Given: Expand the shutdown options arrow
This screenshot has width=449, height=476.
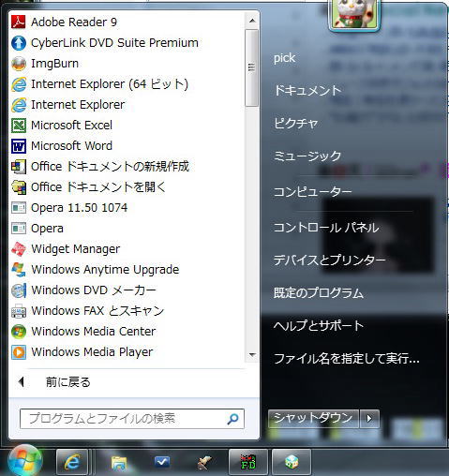Looking at the screenshot, I should [x=369, y=418].
